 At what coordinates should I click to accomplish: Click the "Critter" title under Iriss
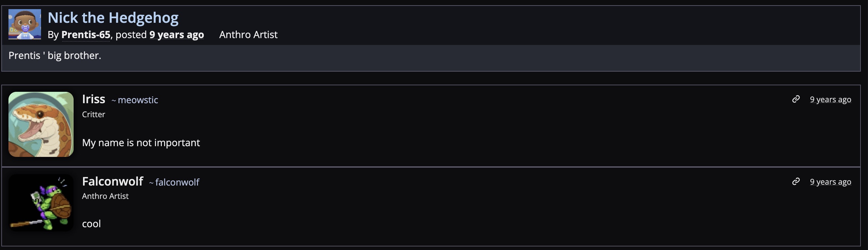pyautogui.click(x=93, y=115)
